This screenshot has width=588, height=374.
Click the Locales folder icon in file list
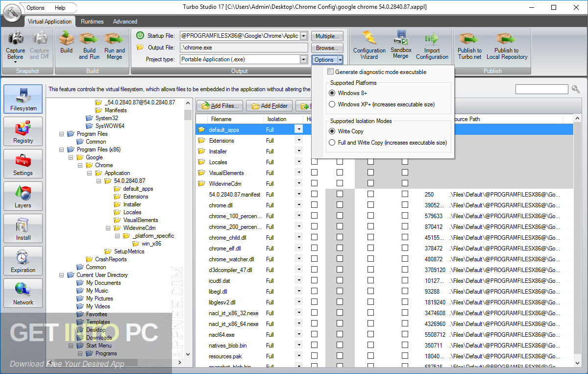[x=201, y=162]
